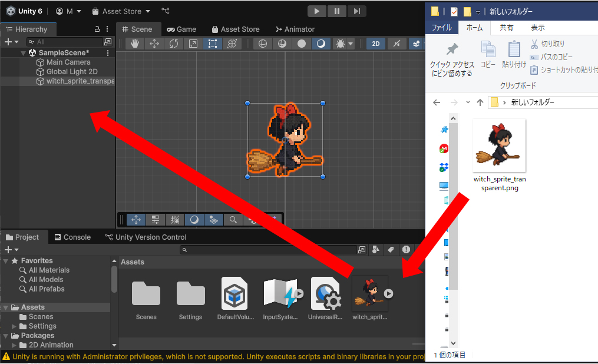Select the Scenes folder in Assets grid
Screen dimensions: 598x364
[x=146, y=293]
